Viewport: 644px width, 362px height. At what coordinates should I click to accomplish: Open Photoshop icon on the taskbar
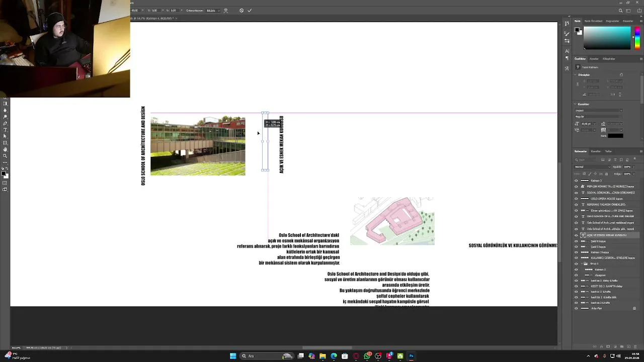pos(411,356)
